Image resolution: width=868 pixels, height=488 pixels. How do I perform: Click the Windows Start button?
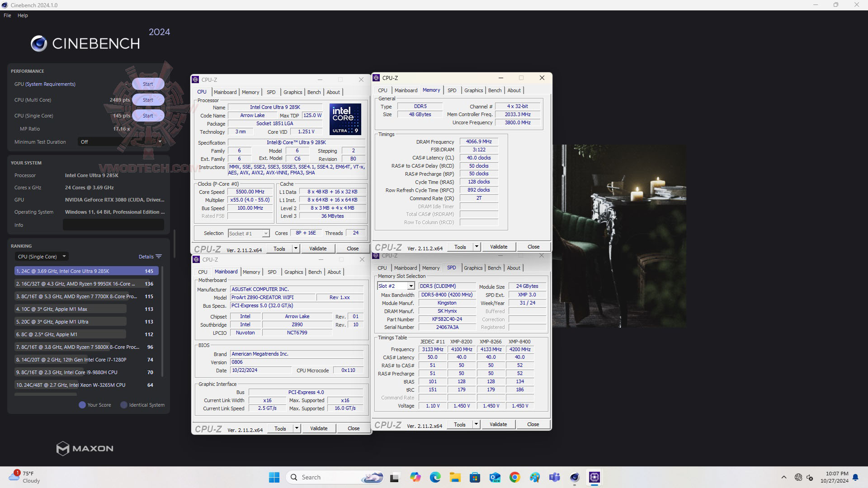click(274, 477)
